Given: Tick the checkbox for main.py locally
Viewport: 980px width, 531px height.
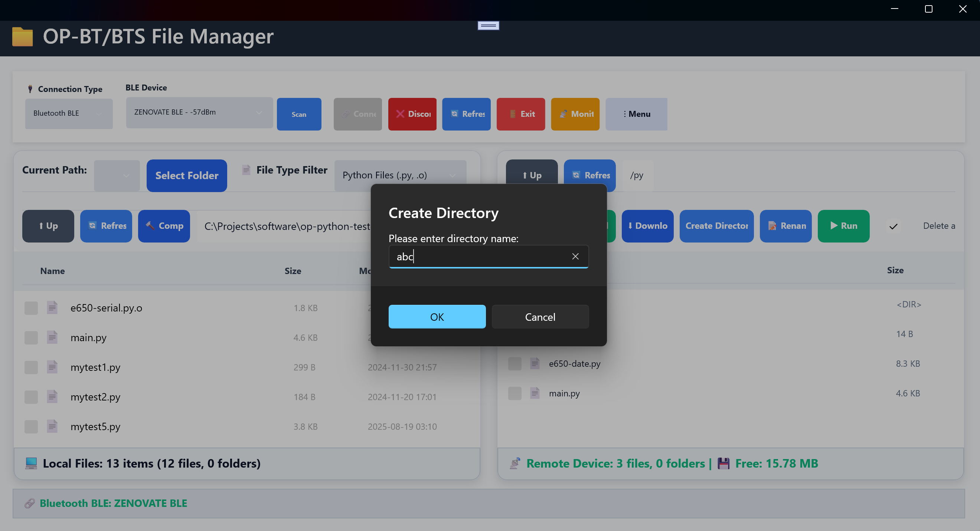Looking at the screenshot, I should pyautogui.click(x=31, y=337).
